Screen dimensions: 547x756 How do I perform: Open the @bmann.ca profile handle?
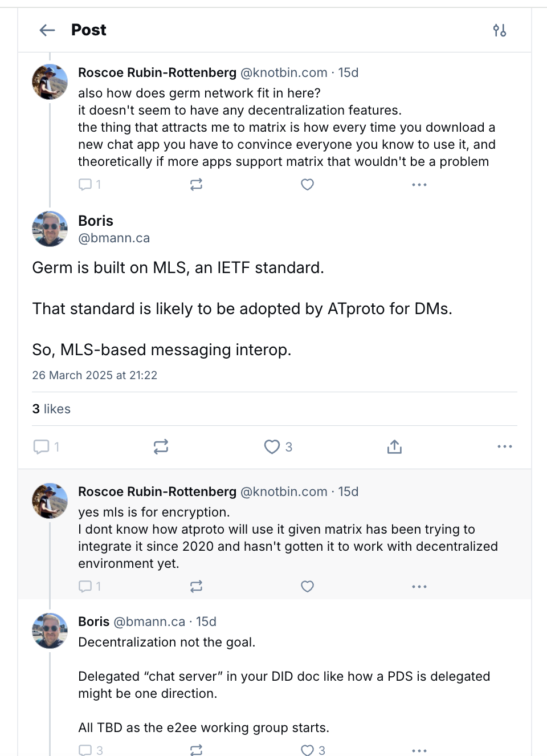pos(114,238)
